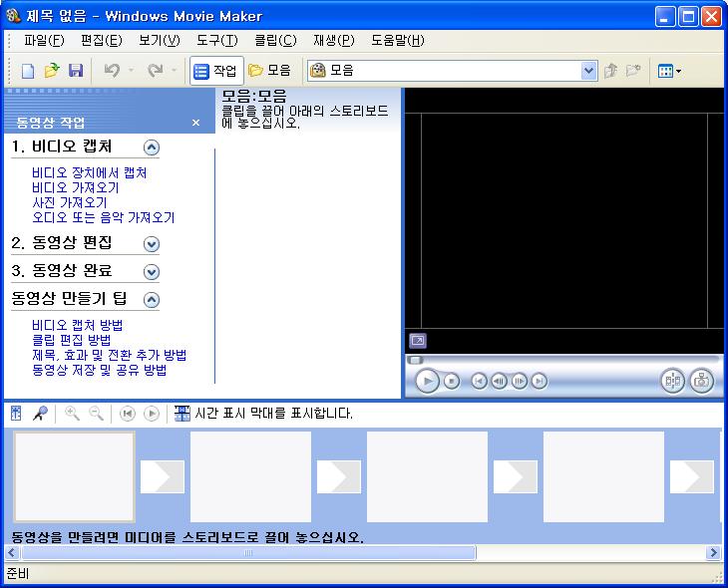Click the preview seek bar handle
The width and height of the screenshot is (728, 588).
pos(415,360)
